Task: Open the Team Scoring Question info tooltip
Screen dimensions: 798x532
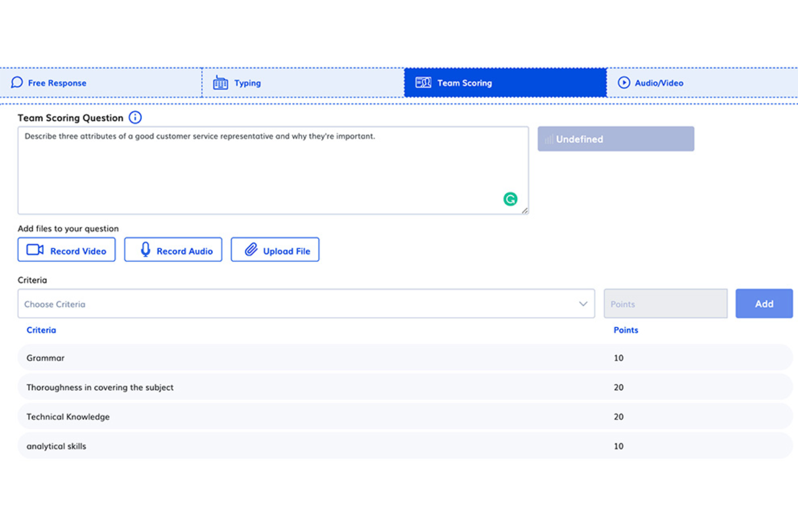Action: coord(135,118)
